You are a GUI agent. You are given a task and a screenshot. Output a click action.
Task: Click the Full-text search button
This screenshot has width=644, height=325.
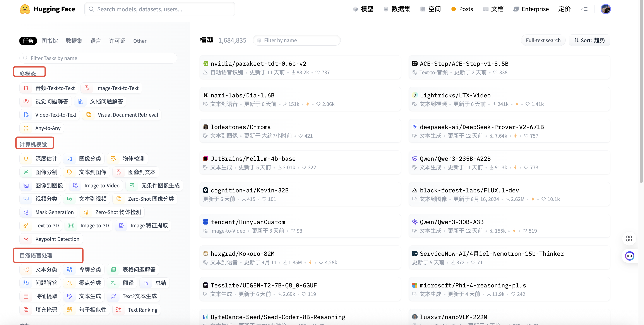[x=543, y=40]
